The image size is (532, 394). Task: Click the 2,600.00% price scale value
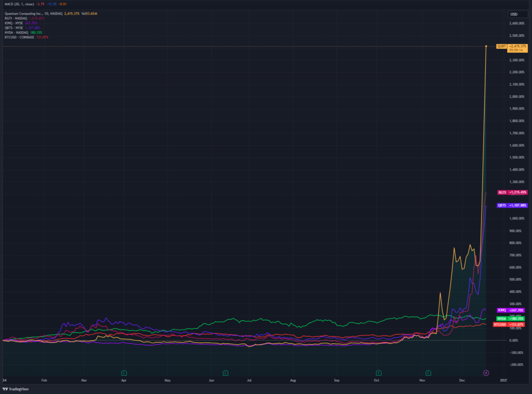click(x=517, y=23)
